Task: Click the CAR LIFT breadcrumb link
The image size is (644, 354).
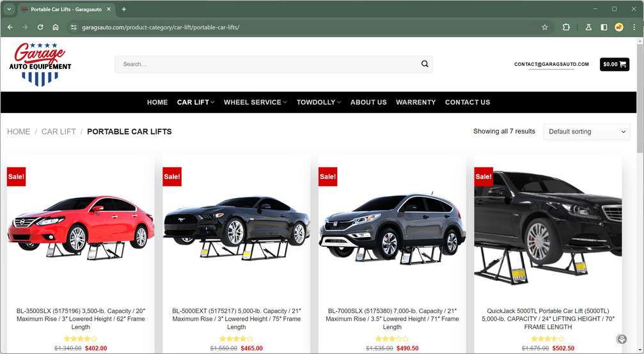Action: (x=59, y=132)
